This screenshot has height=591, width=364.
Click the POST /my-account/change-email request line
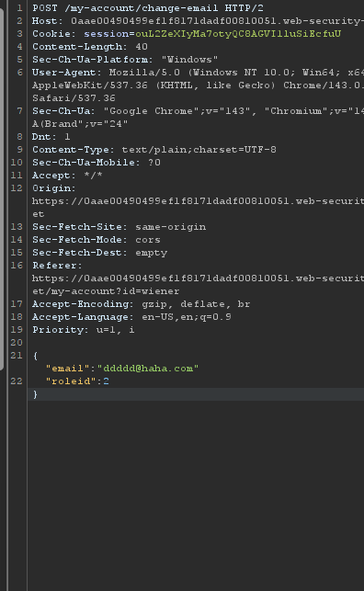point(148,8)
